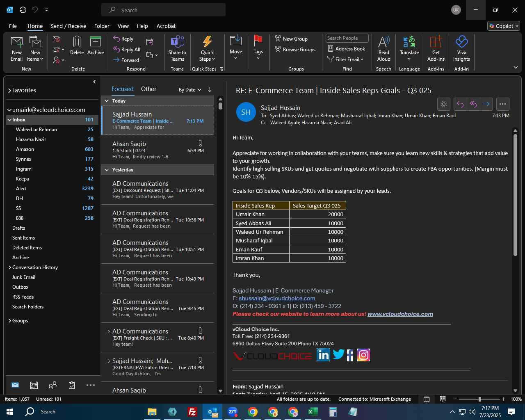
Task: Open Send / Receive tab
Action: 68,26
